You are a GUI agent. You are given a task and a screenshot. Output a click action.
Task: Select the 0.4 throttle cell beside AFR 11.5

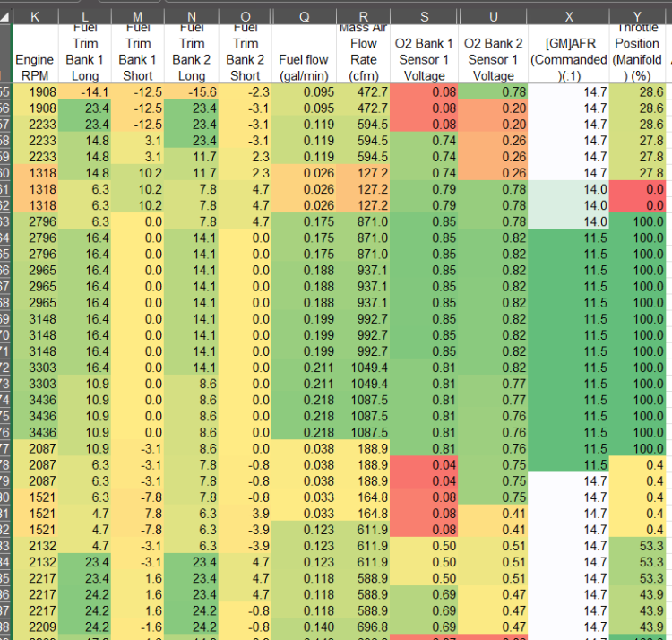pyautogui.click(x=637, y=465)
